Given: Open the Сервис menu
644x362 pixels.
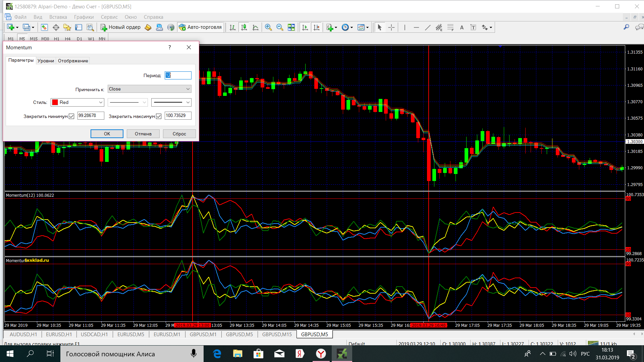Looking at the screenshot, I should pyautogui.click(x=109, y=17).
